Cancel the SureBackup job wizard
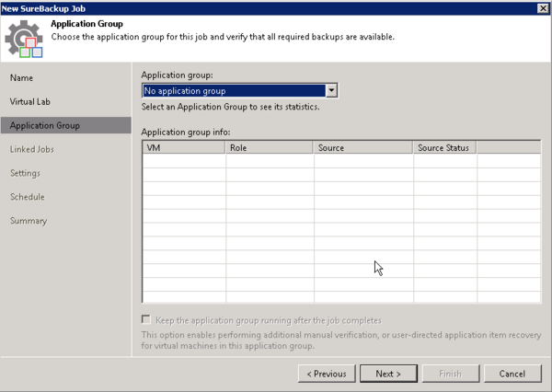 (512, 374)
